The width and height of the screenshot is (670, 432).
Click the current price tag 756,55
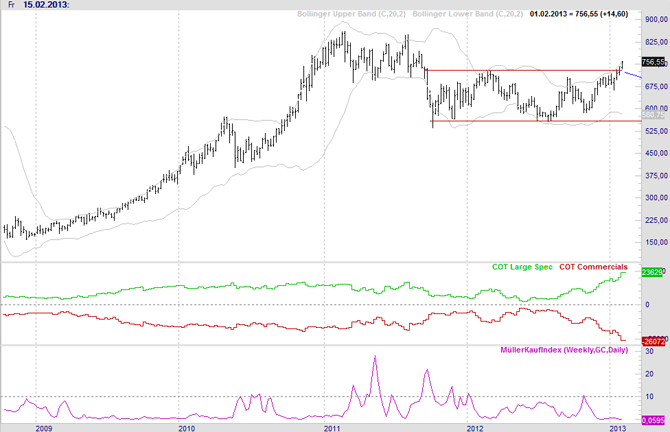[654, 62]
